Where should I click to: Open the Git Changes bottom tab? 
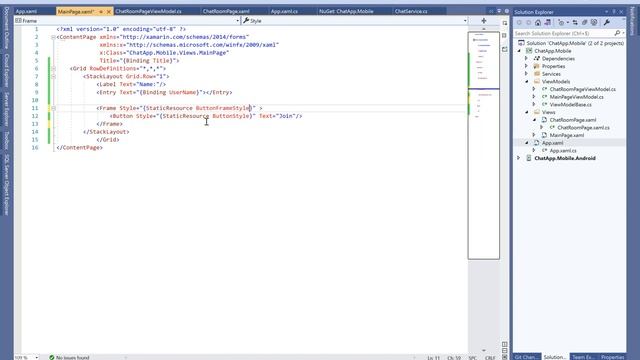coord(527,357)
